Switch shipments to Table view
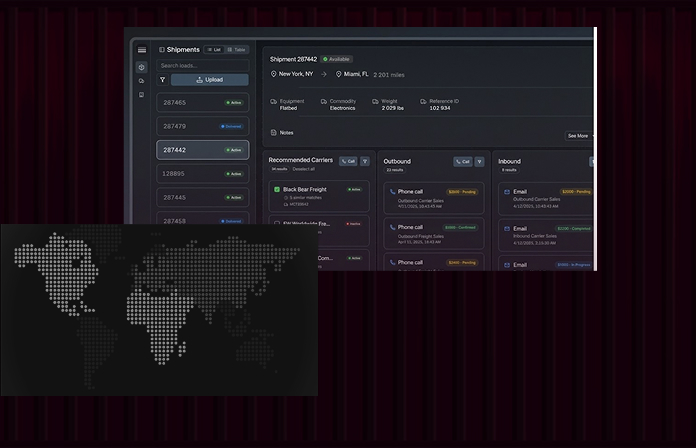 pos(237,49)
